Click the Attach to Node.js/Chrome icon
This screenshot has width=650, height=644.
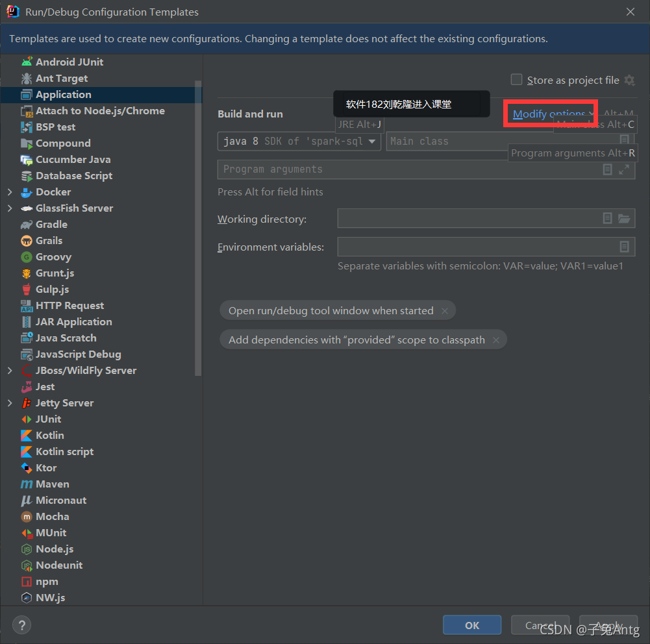[27, 110]
